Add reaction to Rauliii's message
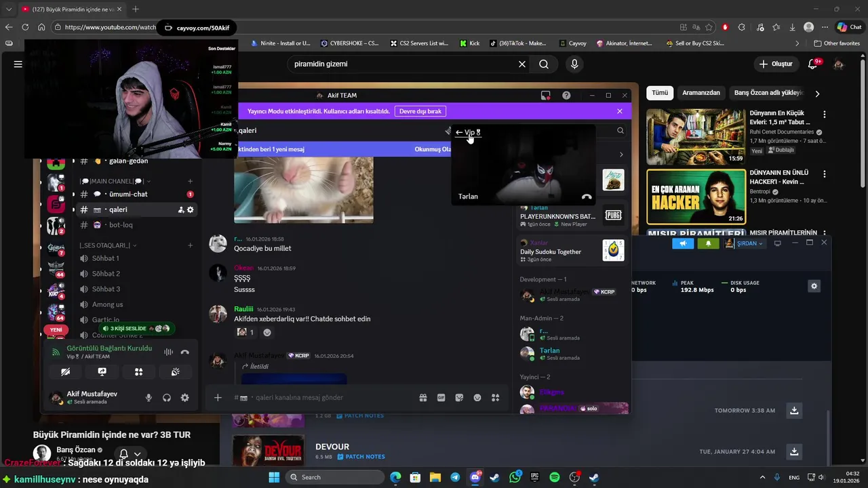 coord(267,332)
